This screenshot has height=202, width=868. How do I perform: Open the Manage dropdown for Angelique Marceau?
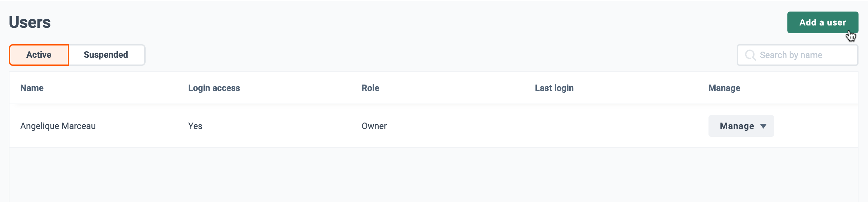[x=741, y=126]
